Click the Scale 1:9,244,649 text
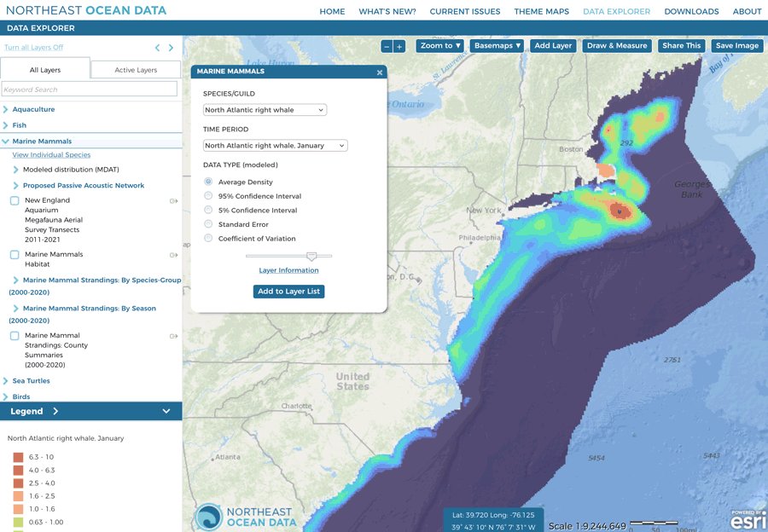768x532 pixels. point(587,526)
